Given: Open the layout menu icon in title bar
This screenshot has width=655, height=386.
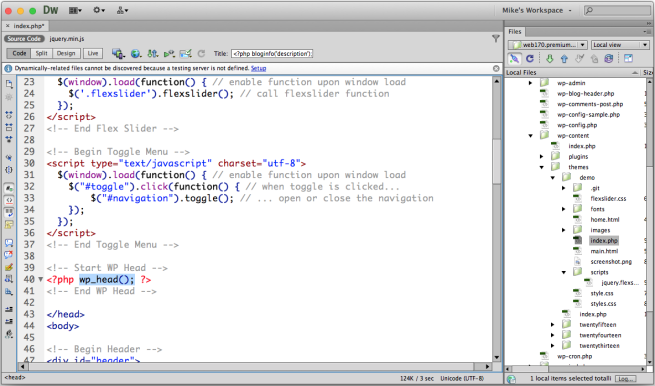Looking at the screenshot, I should [x=75, y=10].
